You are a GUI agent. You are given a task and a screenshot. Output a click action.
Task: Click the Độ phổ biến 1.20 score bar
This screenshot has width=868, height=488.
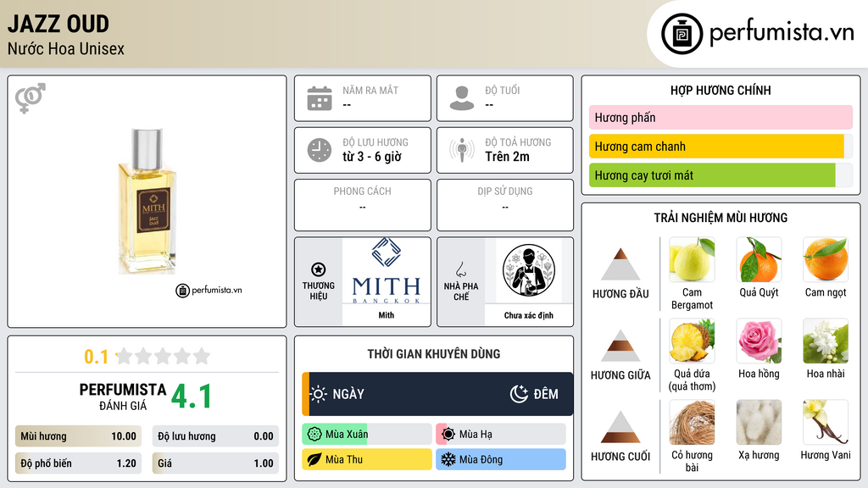[79, 463]
